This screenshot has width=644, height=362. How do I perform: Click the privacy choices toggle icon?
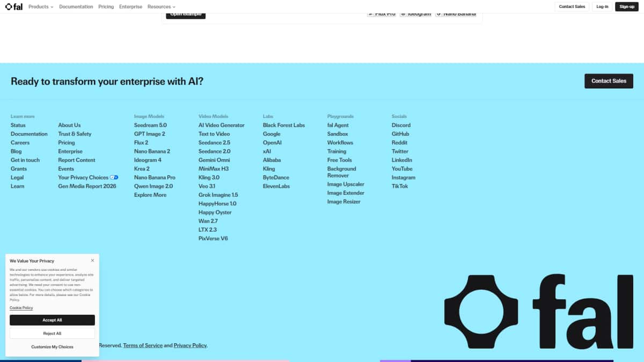114,178
